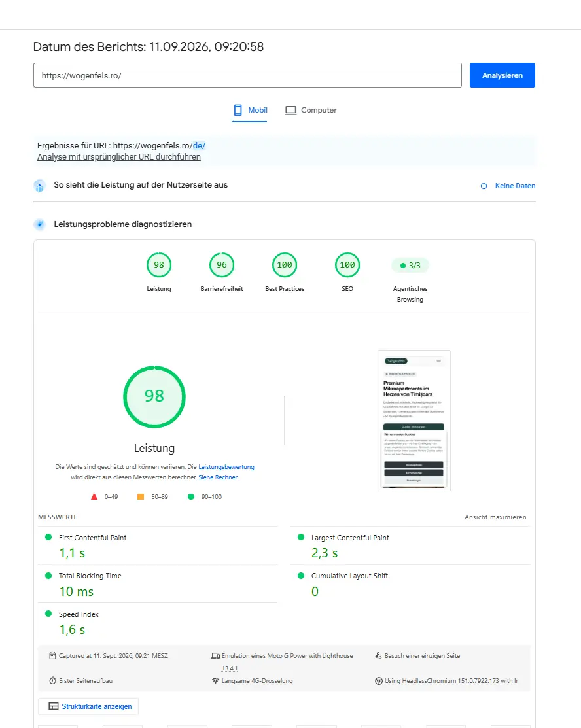Viewport: 581px width, 728px height.
Task: Select the SEO score gauge 100
Action: (347, 265)
